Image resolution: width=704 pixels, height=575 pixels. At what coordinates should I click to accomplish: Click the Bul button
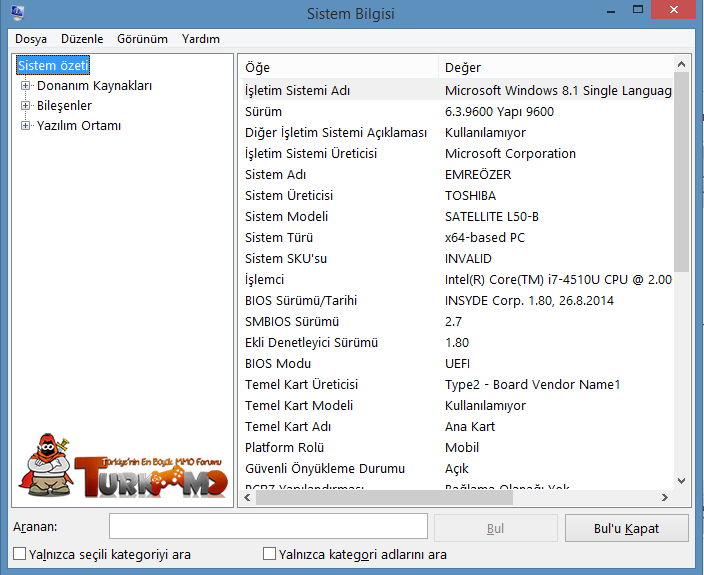tap(496, 528)
